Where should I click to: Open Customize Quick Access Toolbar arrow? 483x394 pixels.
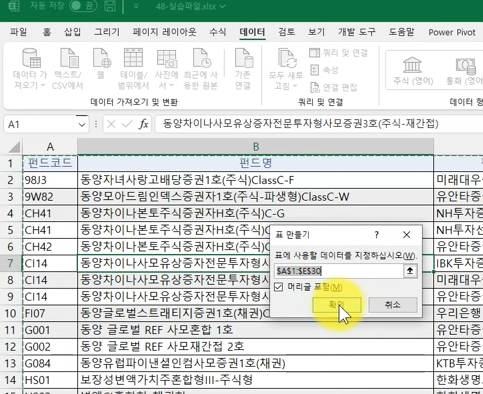(136, 6)
